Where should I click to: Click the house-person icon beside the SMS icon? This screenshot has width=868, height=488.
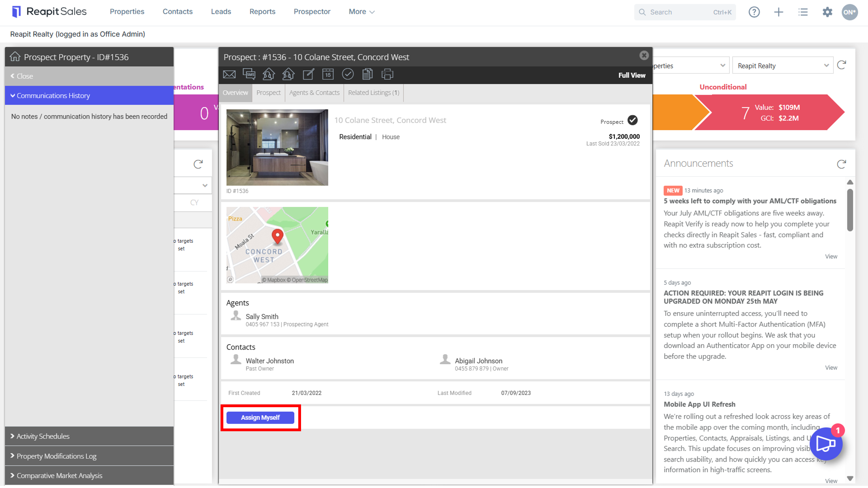click(269, 74)
